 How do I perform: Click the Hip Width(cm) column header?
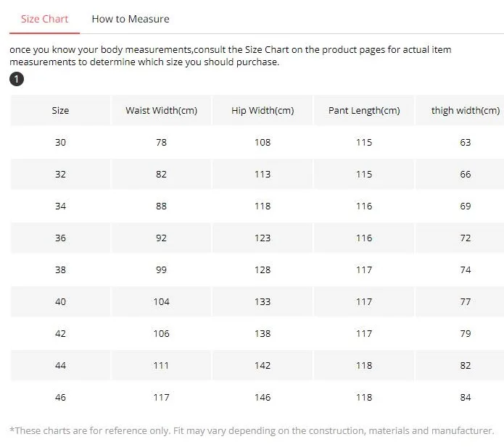(263, 110)
